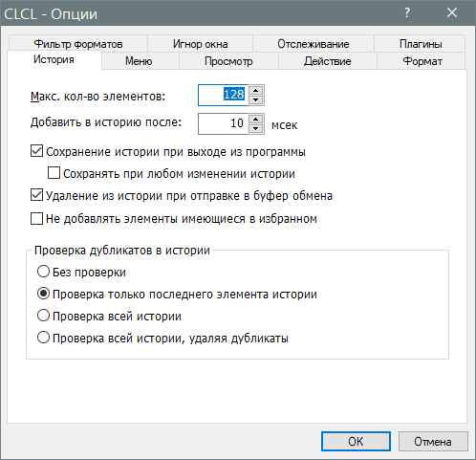Select Без проверки radio option
Screen dimensions: 476x460
coord(43,272)
